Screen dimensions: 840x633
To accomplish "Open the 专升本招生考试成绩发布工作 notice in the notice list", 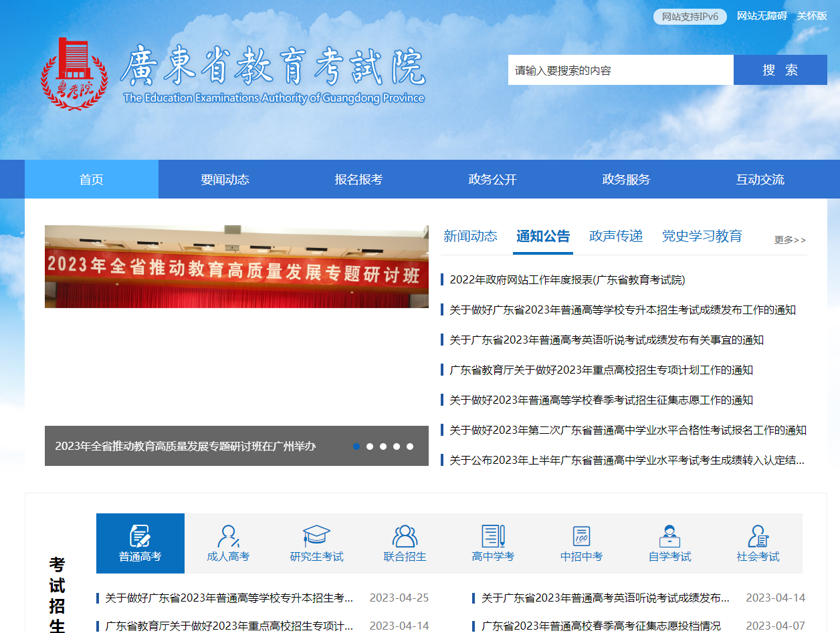I will 623,309.
